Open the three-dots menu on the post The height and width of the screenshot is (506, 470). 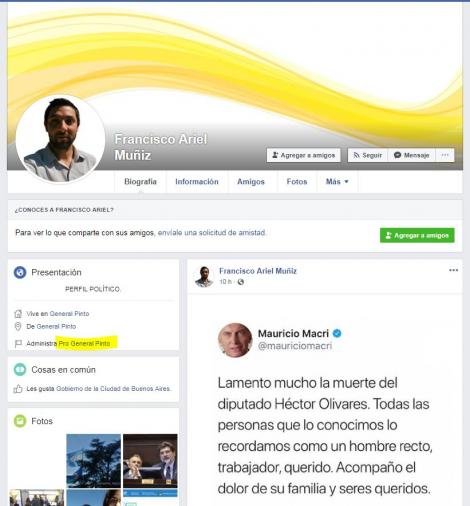453,270
